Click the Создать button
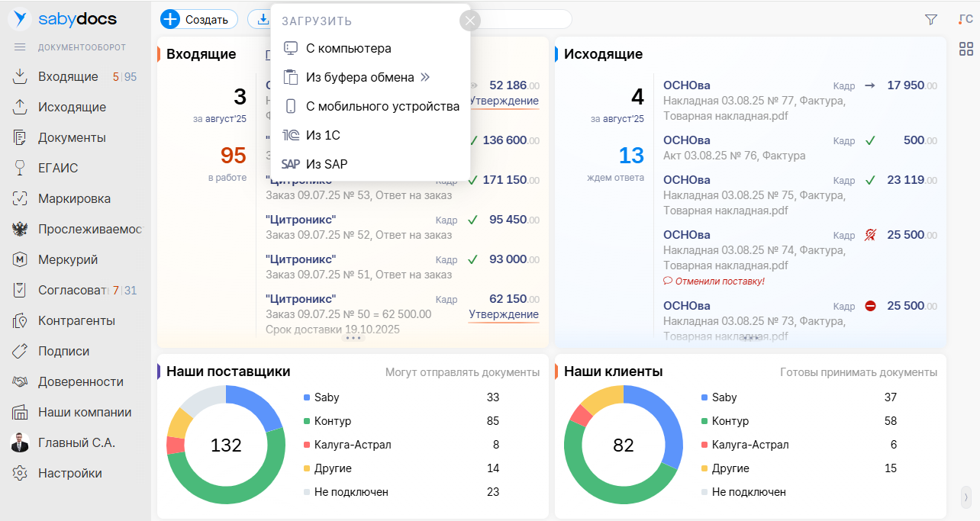Screen dimensions: 980x521 click(x=198, y=20)
